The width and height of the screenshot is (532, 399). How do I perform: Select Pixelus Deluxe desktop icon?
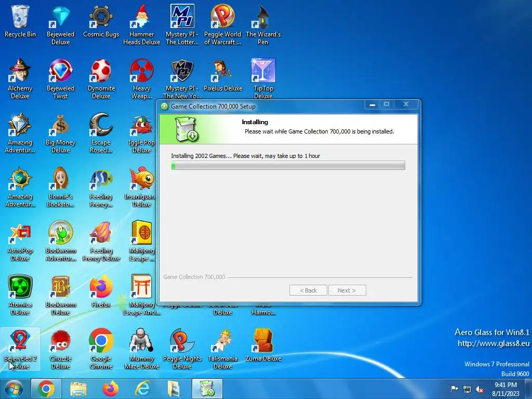click(222, 75)
